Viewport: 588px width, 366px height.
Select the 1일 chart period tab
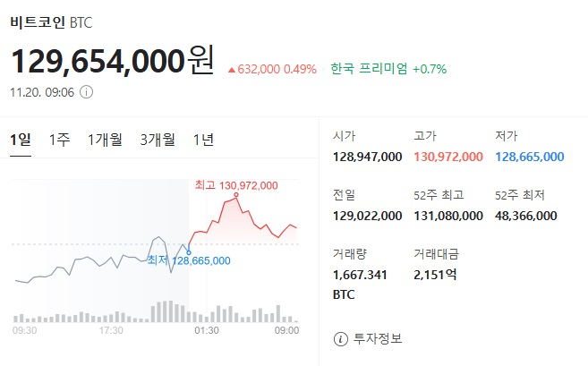coord(21,140)
